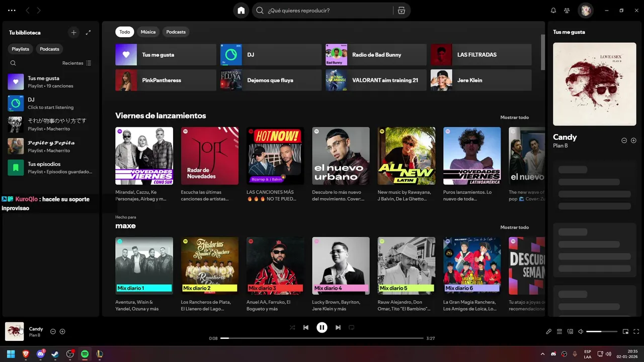The height and width of the screenshot is (362, 644).
Task: Show lyrics with the microphone icon
Action: click(x=549, y=331)
